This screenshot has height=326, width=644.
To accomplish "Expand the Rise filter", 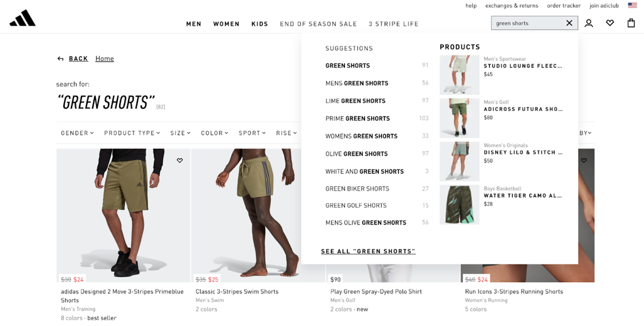I will click(x=287, y=133).
